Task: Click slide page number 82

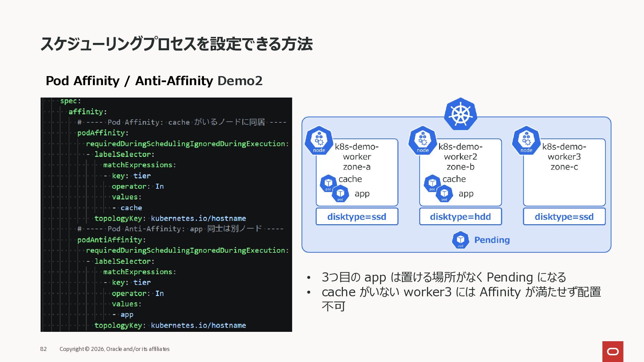Action: coord(43,349)
